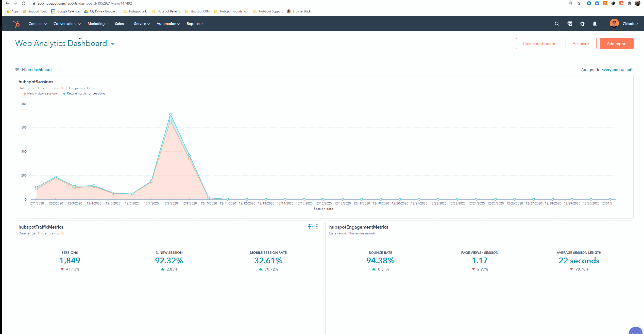Open the settings gear icon
The image size is (644, 334).
582,24
